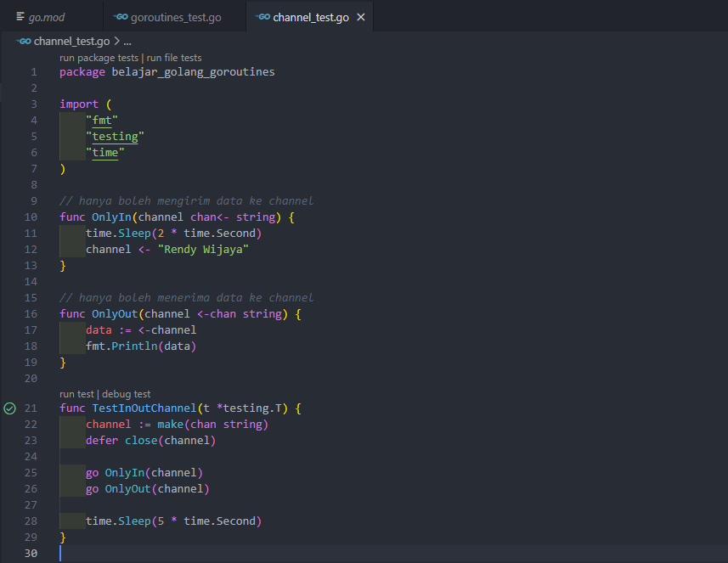
Task: Open the breadcrumb ellipsis symbol list
Action: pyautogui.click(x=127, y=42)
